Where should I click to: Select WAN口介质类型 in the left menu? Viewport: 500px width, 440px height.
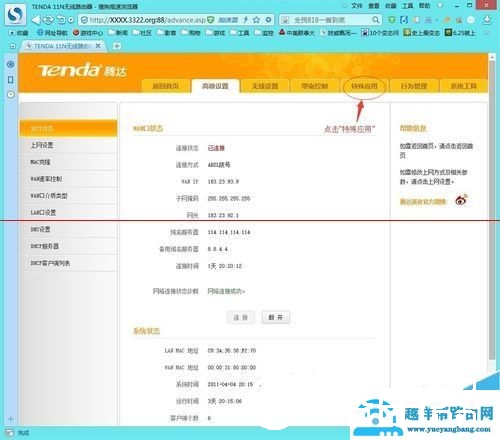tap(69, 196)
